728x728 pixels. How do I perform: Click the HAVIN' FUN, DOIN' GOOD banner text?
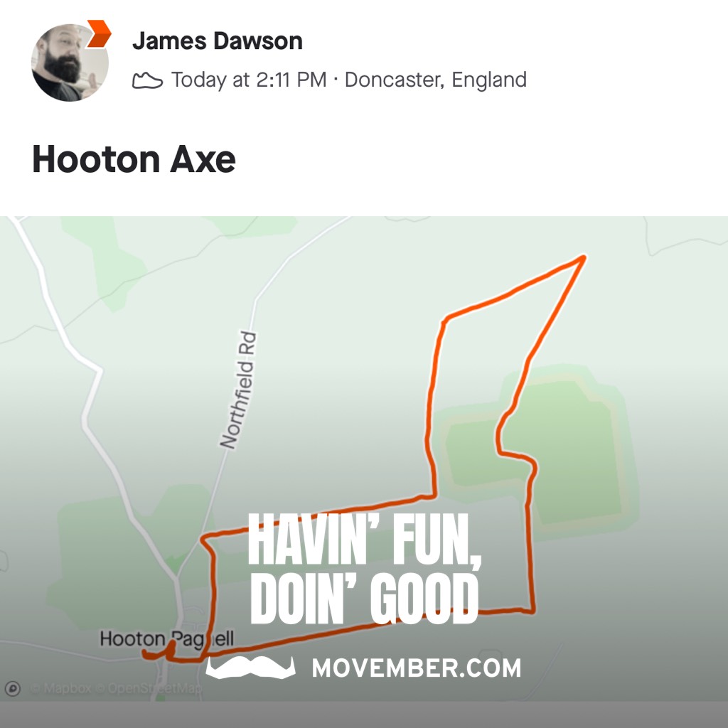[365, 569]
